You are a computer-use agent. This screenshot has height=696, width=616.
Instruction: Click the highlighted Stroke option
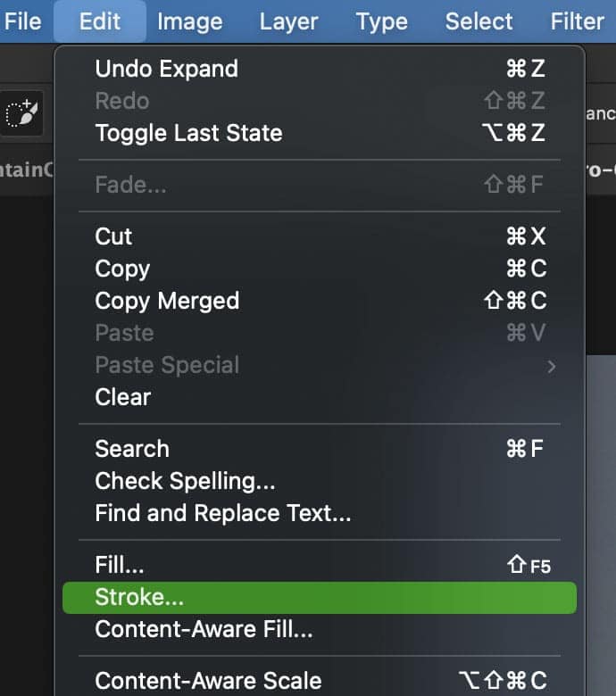click(320, 598)
